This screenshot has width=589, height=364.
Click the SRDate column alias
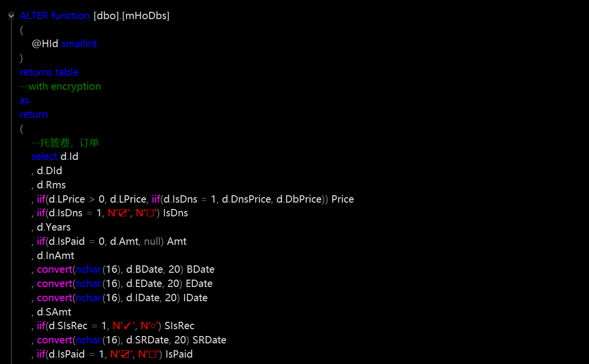pos(209,340)
